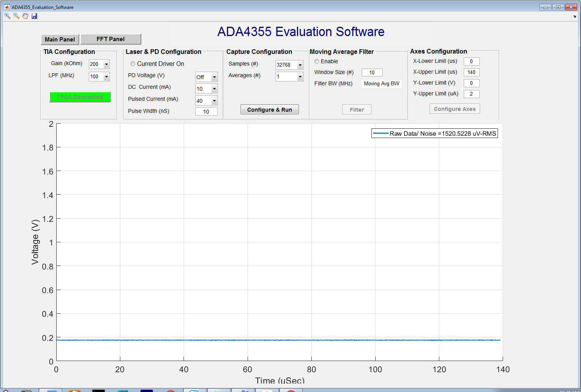Click the Pulse Width input field
Screen dimensions: 581x392
(206, 111)
